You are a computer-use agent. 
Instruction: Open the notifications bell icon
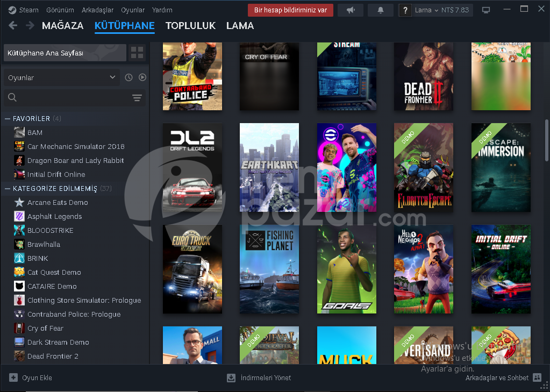click(381, 10)
